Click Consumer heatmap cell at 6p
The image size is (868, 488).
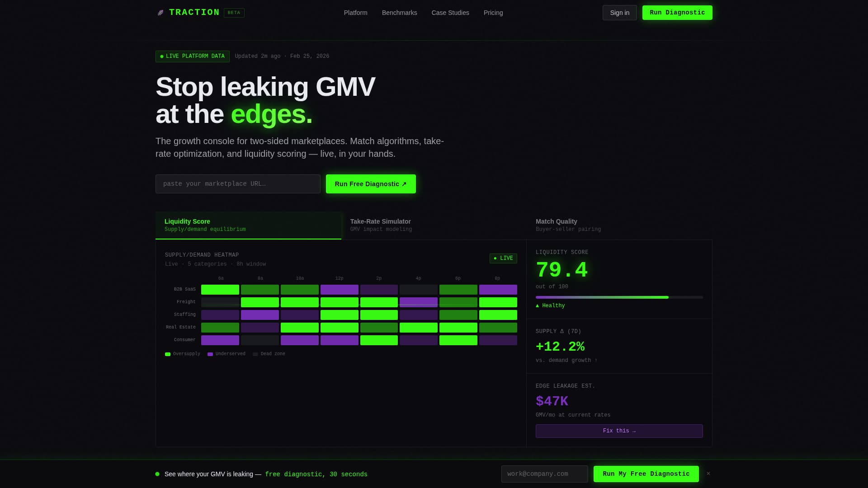tap(458, 340)
